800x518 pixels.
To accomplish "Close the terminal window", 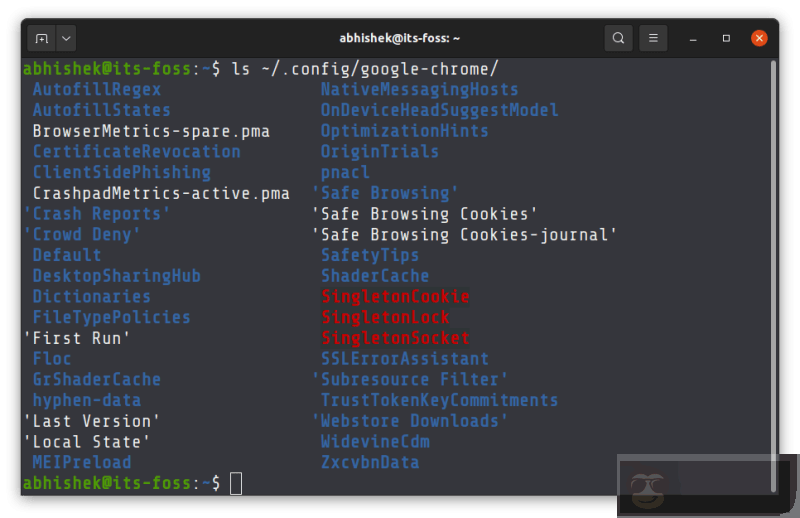I will 759,38.
